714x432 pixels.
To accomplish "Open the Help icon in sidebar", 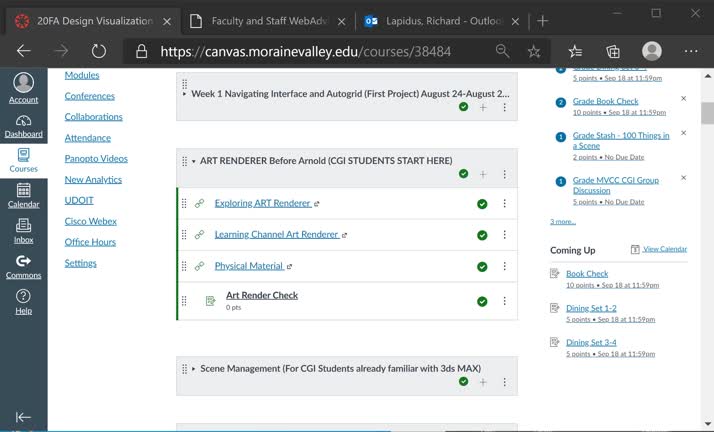I will [x=23, y=301].
